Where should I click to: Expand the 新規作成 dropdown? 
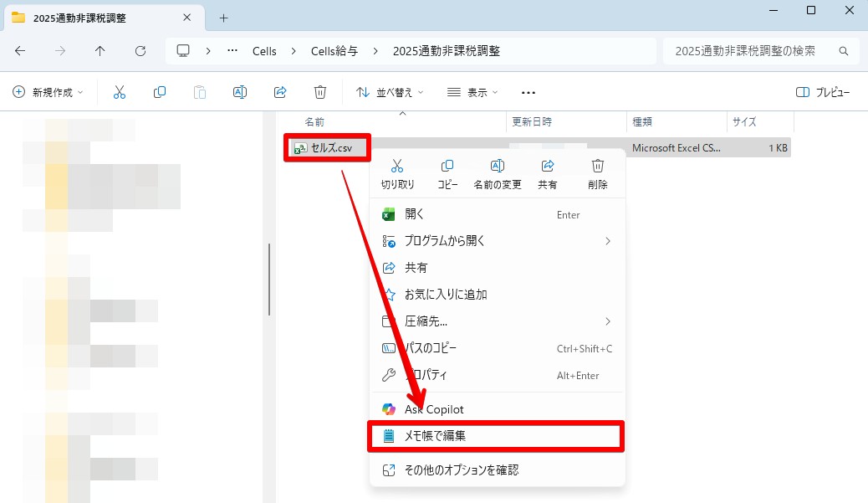coord(49,92)
